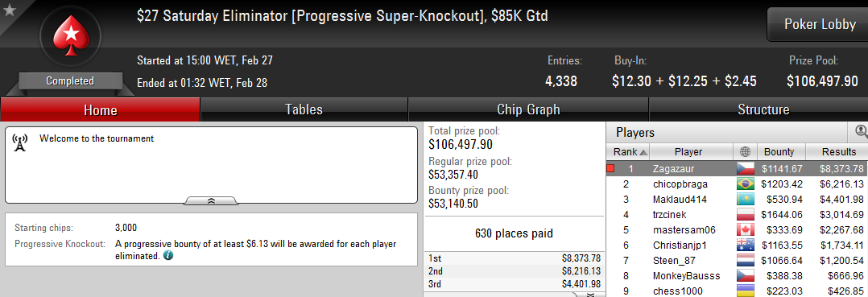The width and height of the screenshot is (868, 297).
Task: Click the Poker Lobby button
Action: [820, 24]
